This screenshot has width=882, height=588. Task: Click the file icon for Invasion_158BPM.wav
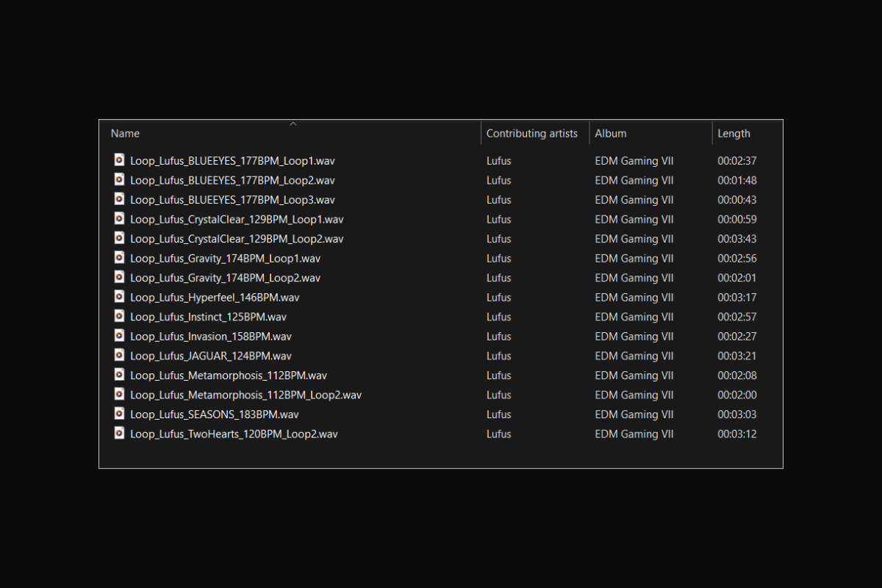(x=119, y=335)
